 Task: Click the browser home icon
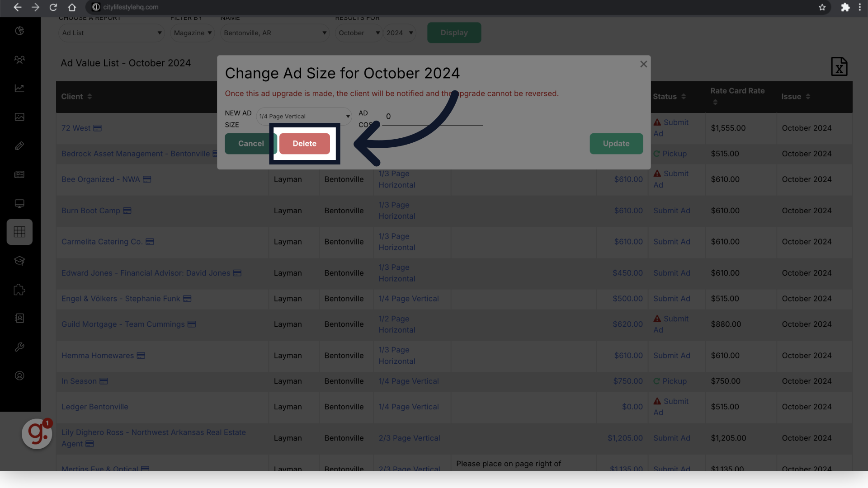[x=71, y=7]
